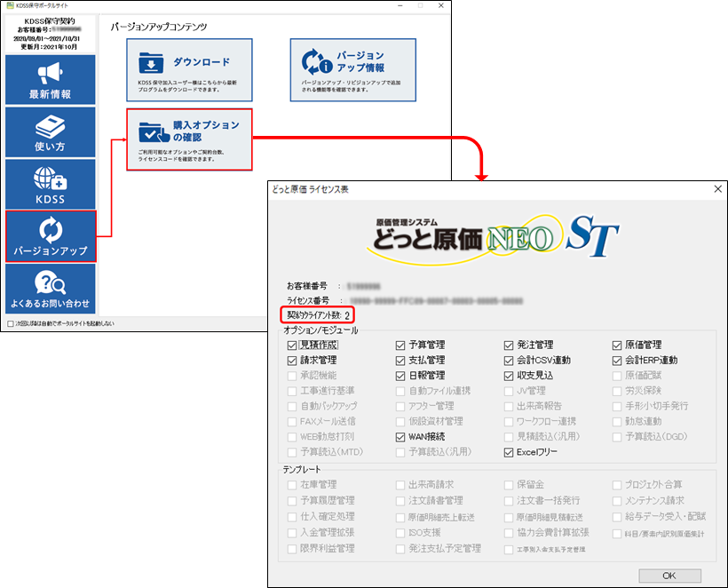Click the バージョンアップ情報 sync info icon
Viewport: 728px width, 588px height.
317,62
